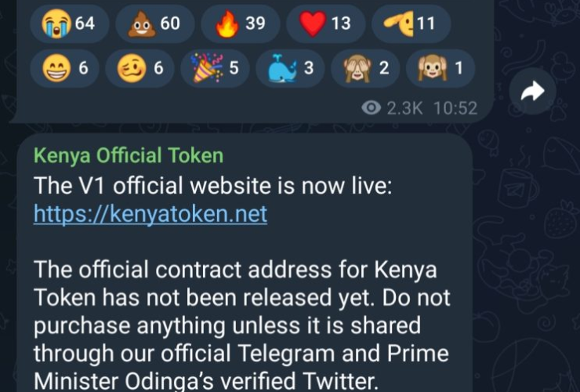The image size is (580, 392).
Task: Tap the fire reaction showing 39
Action: tap(241, 24)
